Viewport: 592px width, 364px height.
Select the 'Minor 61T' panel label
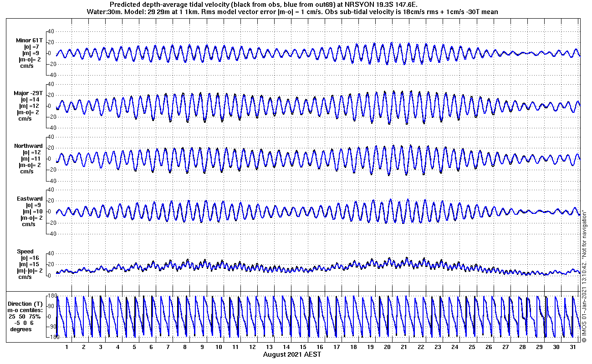tap(30, 41)
